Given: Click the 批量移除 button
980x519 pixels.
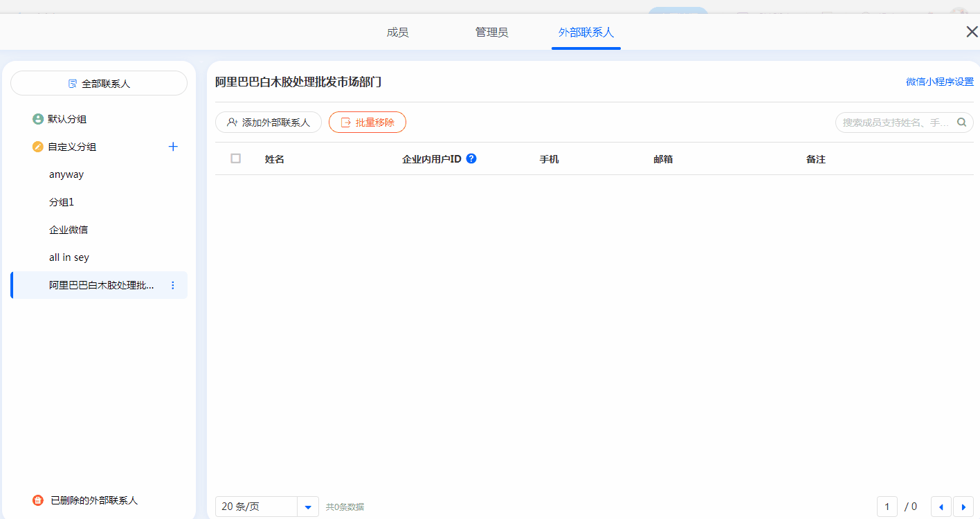Looking at the screenshot, I should tap(367, 122).
